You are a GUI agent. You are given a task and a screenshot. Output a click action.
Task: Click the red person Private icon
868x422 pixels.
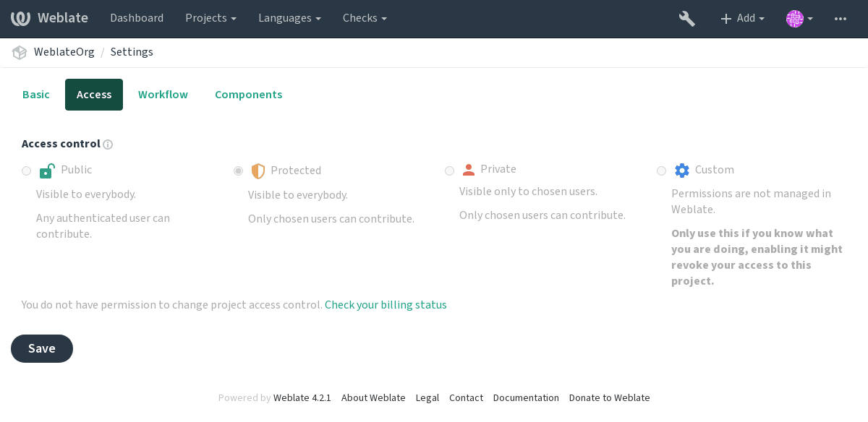click(x=468, y=170)
